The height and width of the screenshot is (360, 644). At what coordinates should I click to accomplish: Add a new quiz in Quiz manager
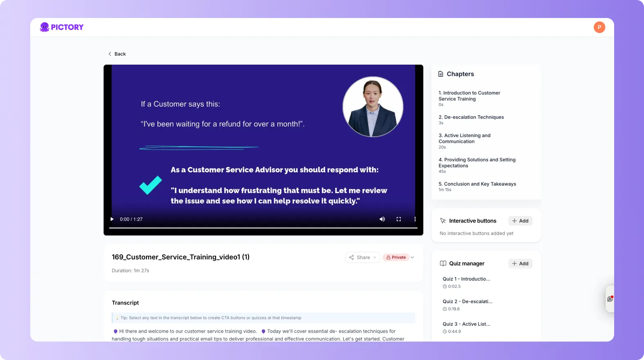520,263
